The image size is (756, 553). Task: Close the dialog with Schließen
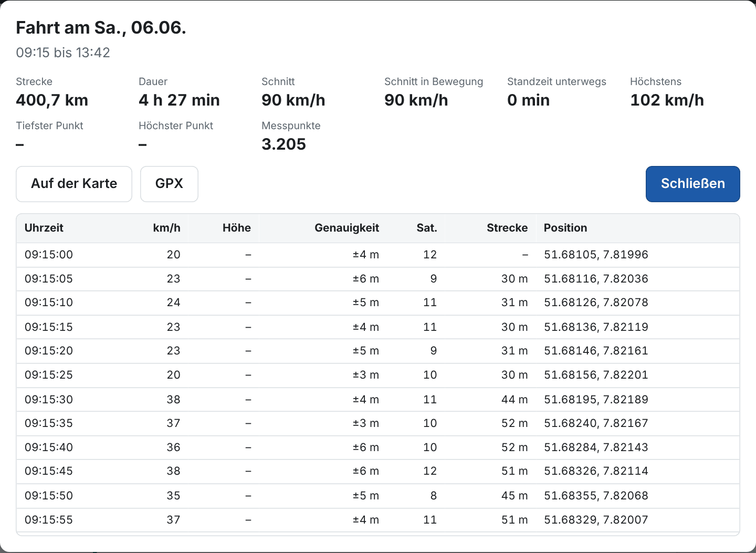(692, 184)
